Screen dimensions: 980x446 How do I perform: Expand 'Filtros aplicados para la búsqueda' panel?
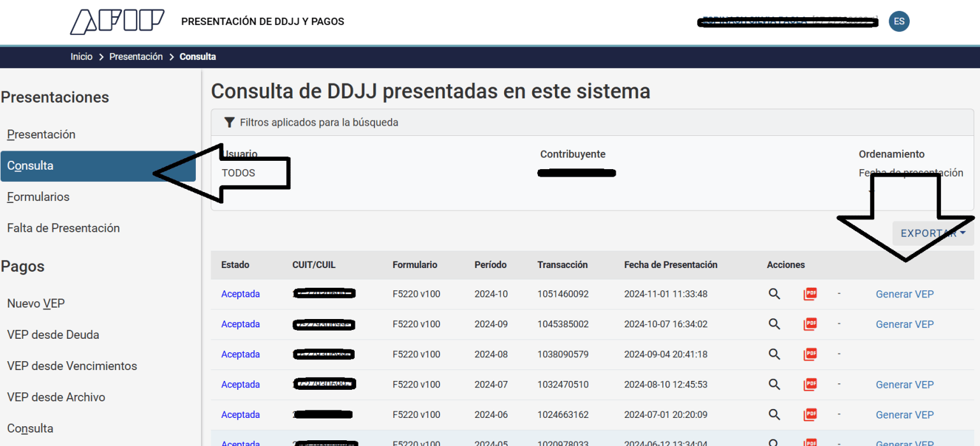pos(319,123)
